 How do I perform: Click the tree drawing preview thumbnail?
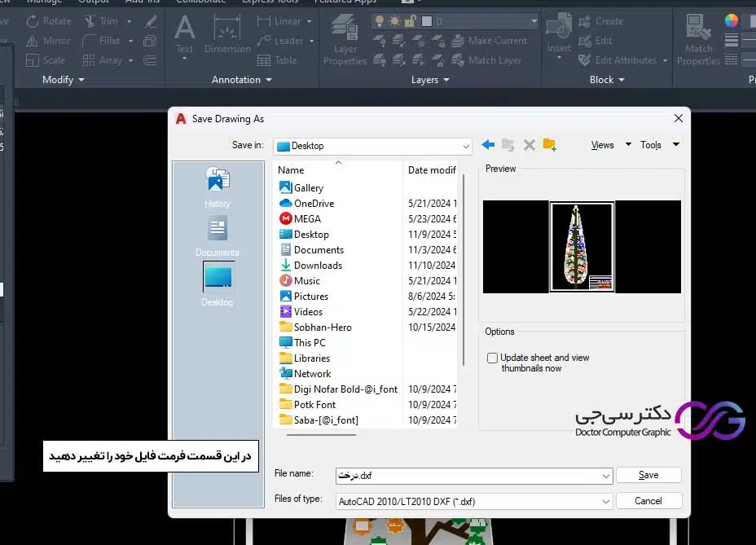(582, 247)
